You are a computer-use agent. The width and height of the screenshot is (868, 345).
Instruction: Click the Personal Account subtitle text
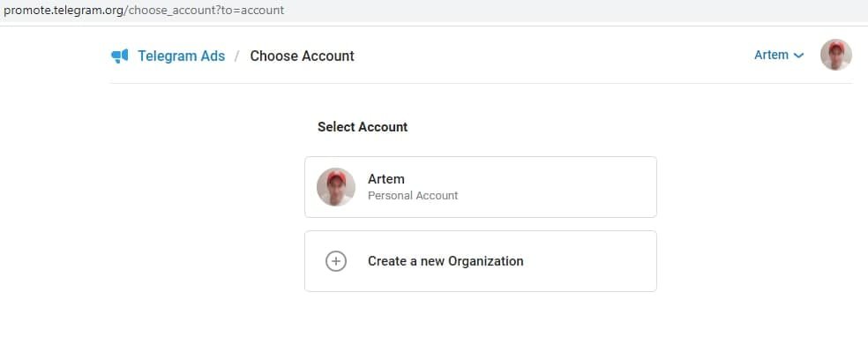click(x=413, y=196)
